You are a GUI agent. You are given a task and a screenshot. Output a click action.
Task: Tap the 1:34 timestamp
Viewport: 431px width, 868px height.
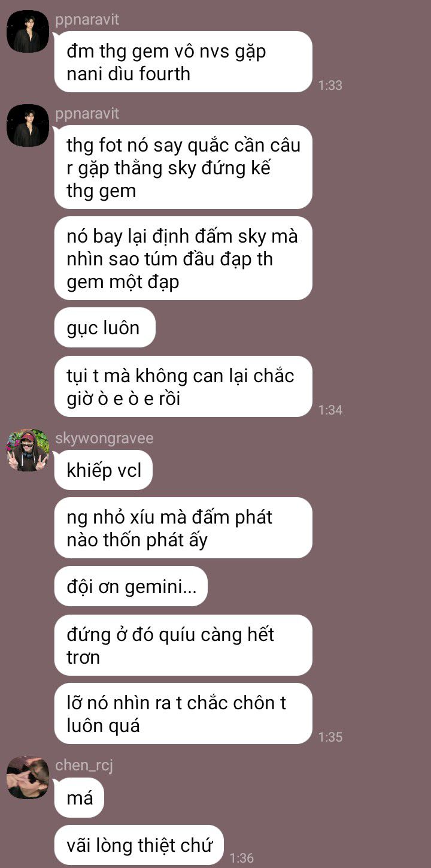point(330,410)
